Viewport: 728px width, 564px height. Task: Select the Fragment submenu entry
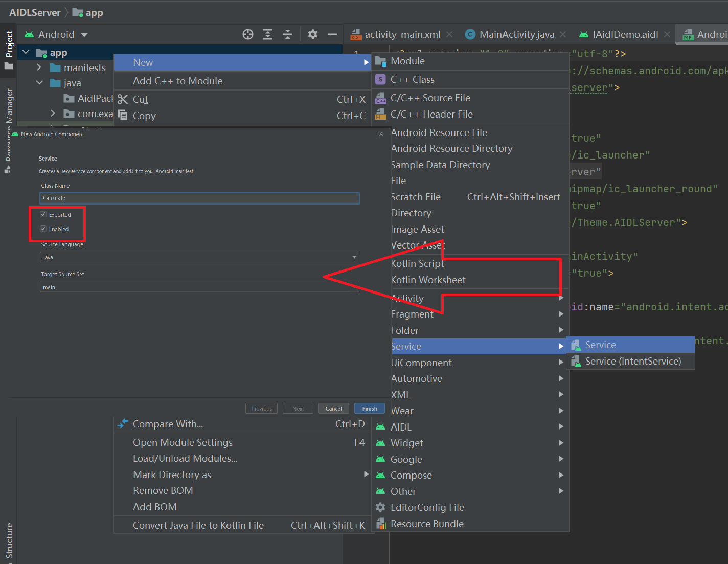point(479,314)
